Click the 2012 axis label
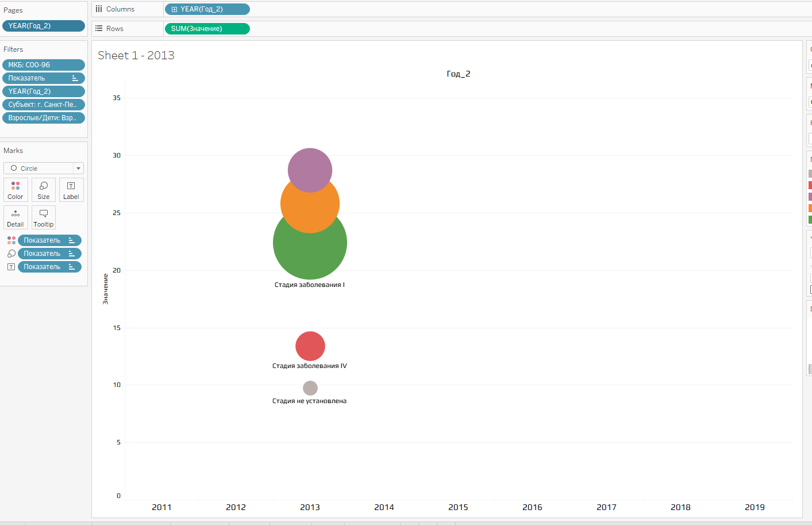This screenshot has height=525, width=812. [x=236, y=507]
